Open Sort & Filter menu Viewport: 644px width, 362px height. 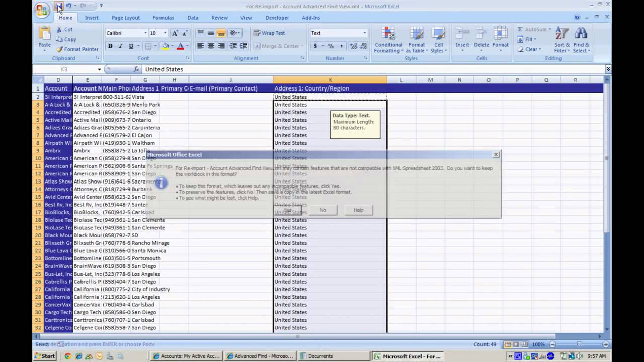click(x=562, y=40)
